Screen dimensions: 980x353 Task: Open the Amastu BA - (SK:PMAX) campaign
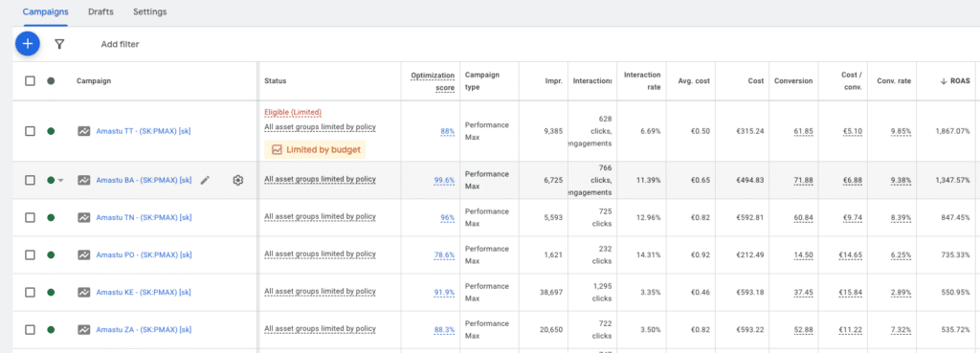[x=144, y=180]
